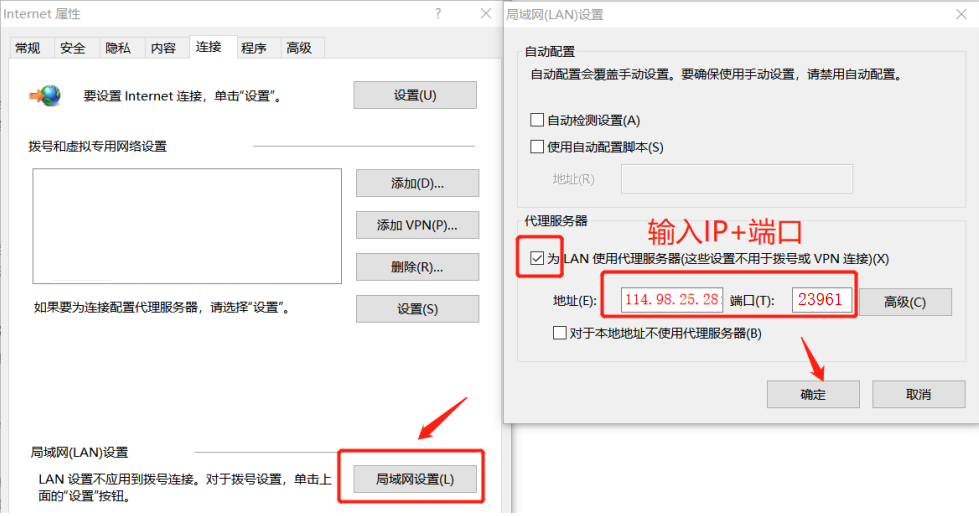Click the 删除(R)... button
Screen dimensions: 979x516
(x=418, y=267)
